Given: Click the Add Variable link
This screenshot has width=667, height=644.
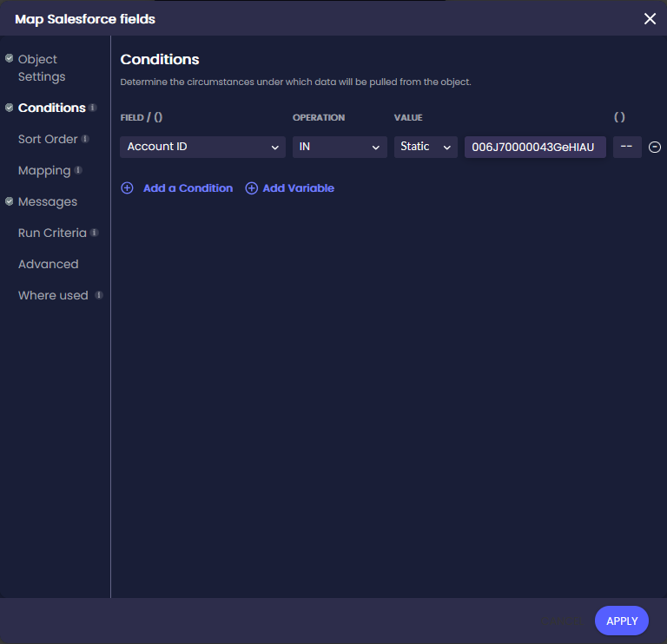Looking at the screenshot, I should click(298, 188).
